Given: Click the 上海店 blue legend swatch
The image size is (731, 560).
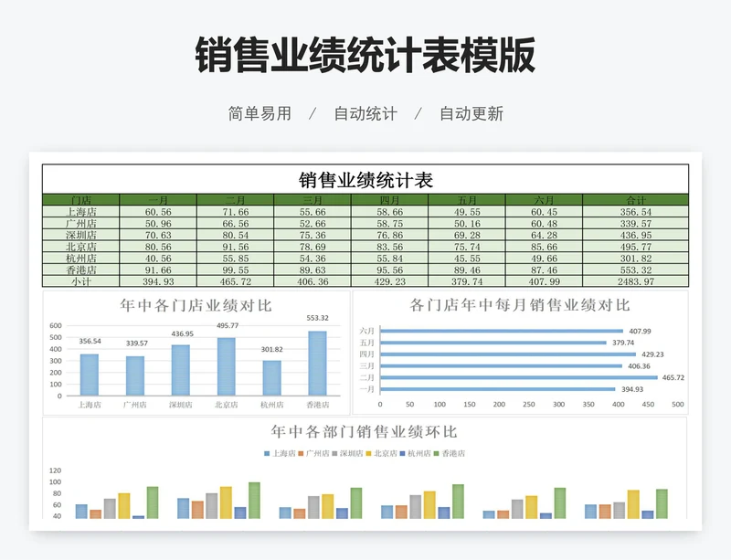Looking at the screenshot, I should 267,453.
